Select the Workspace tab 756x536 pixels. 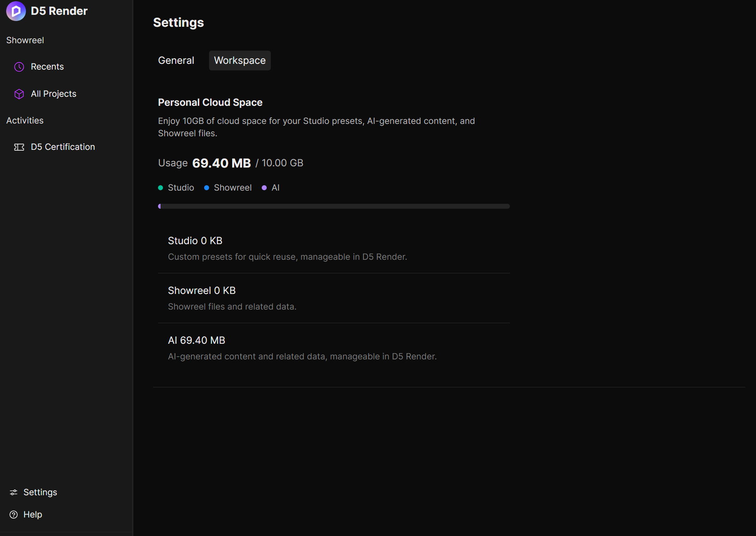240,61
